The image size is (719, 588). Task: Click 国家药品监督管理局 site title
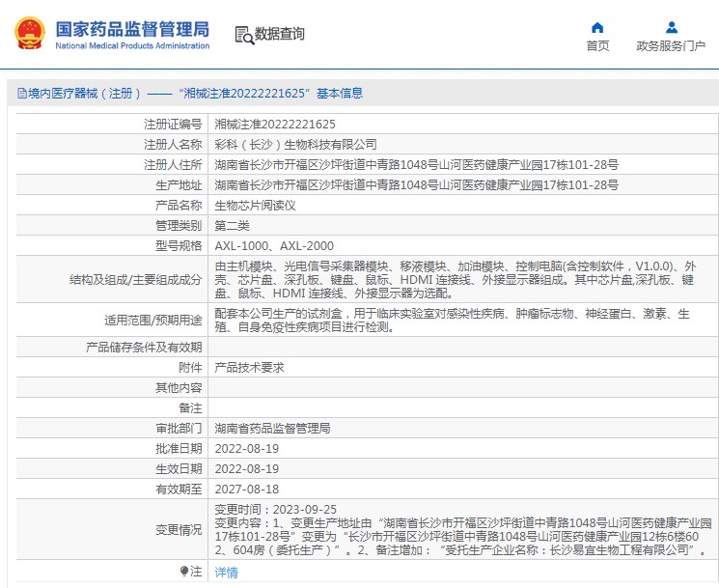coord(132,29)
